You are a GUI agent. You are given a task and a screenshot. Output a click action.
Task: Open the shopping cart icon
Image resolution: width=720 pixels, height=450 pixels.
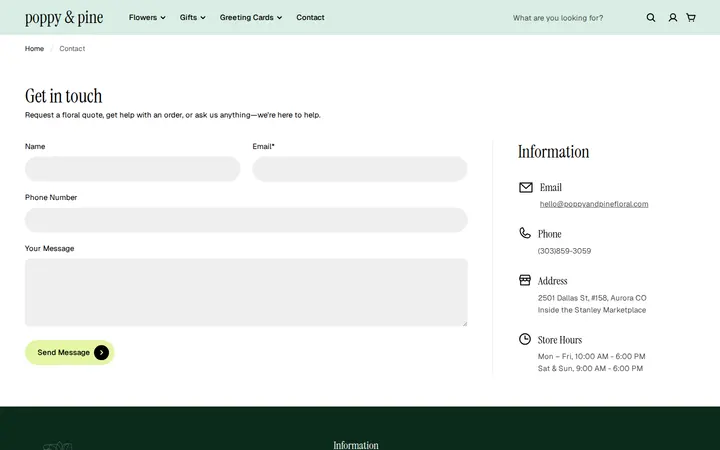coord(691,17)
